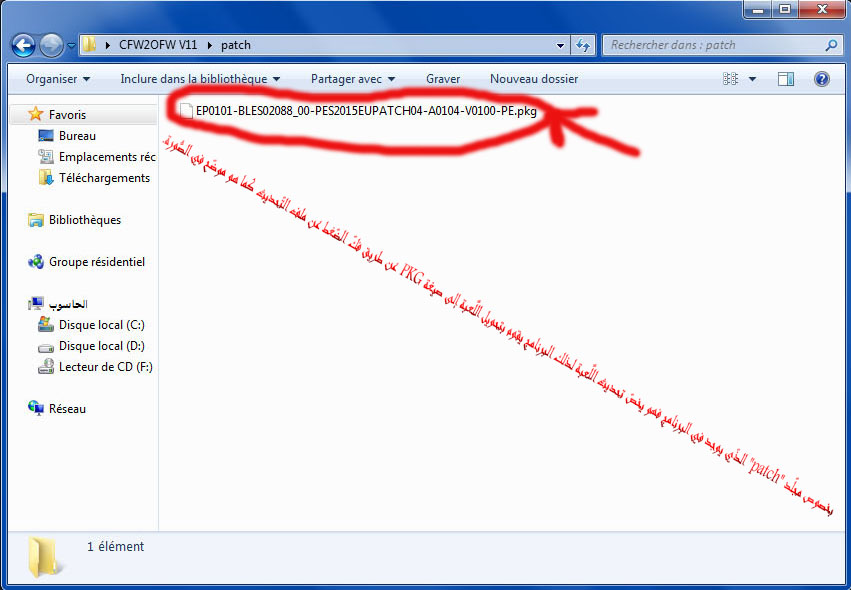
Task: Click the Nouveau dossier button
Action: click(x=534, y=79)
